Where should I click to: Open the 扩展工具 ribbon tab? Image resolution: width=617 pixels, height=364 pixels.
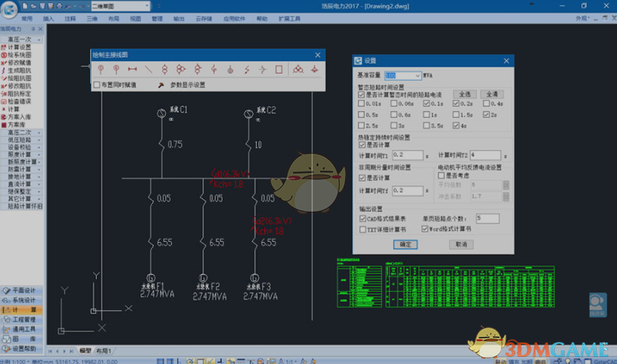pos(289,19)
